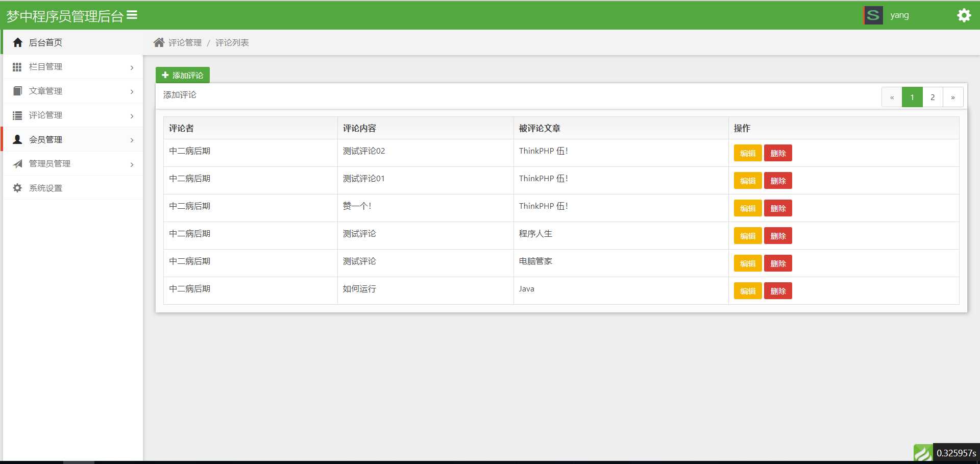Toggle the sidebar hamburger menu icon
This screenshot has width=980, height=464.
pos(132,15)
